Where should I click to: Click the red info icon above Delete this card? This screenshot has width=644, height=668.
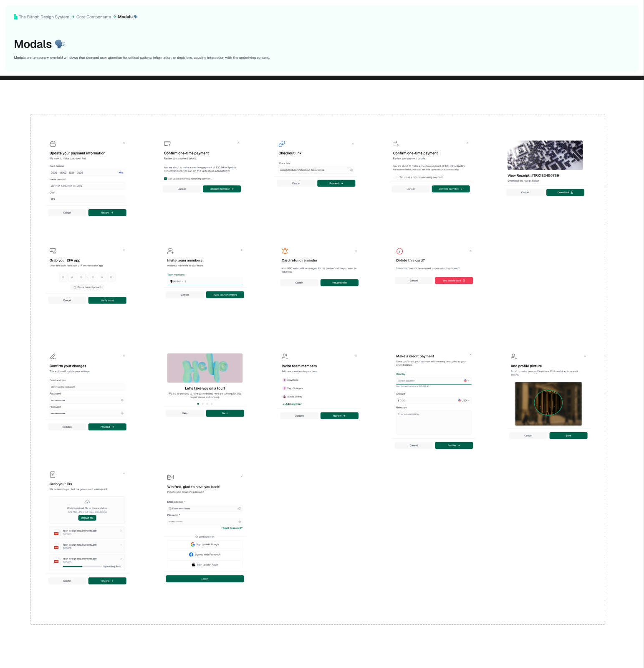pyautogui.click(x=399, y=251)
